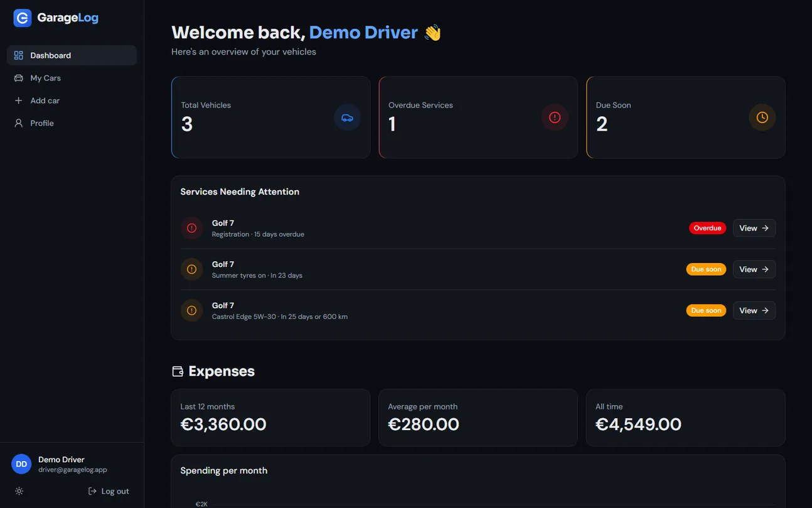The image size is (812, 508).
Task: Select Add car in the sidebar
Action: (x=72, y=100)
